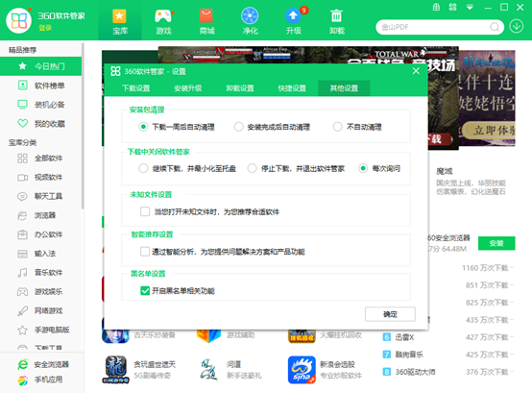
Task: Open 360驱动大师 in the ranking list
Action: pyautogui.click(x=415, y=372)
